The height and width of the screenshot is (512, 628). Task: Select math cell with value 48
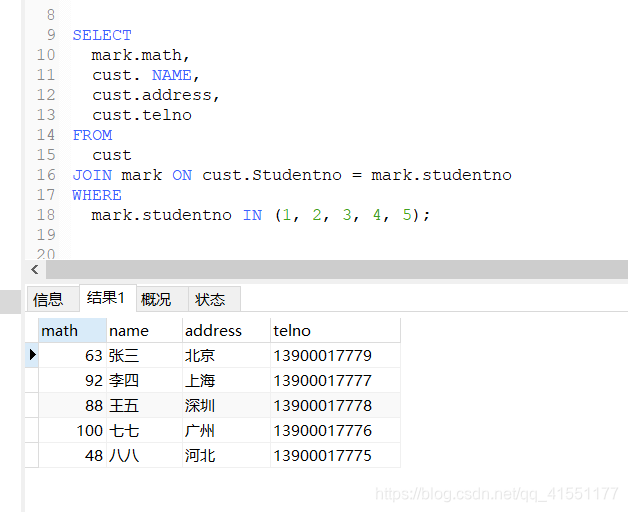click(x=72, y=455)
